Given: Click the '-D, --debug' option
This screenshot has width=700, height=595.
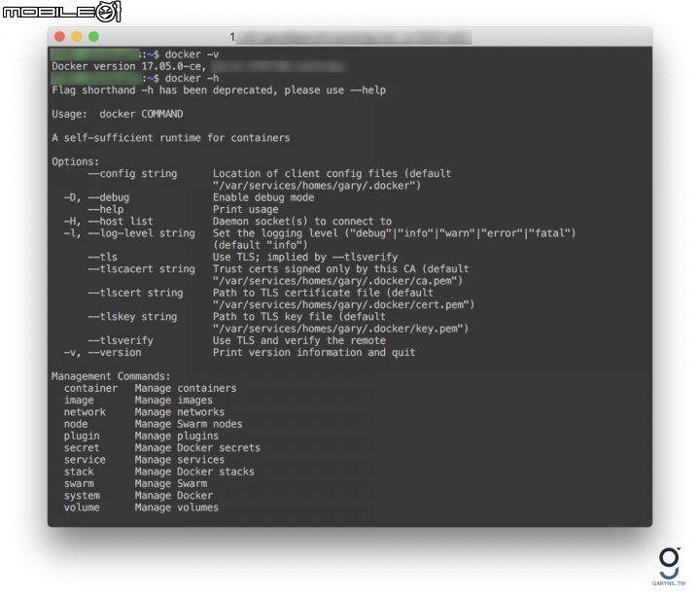Looking at the screenshot, I should pos(96,197).
